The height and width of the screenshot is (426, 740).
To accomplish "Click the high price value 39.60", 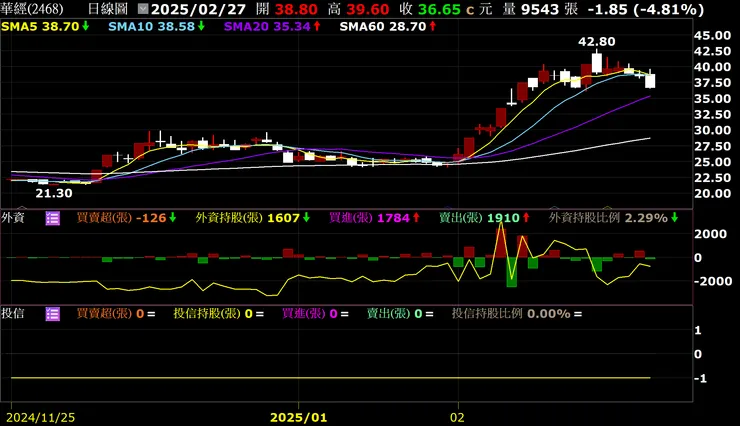I will [x=368, y=9].
